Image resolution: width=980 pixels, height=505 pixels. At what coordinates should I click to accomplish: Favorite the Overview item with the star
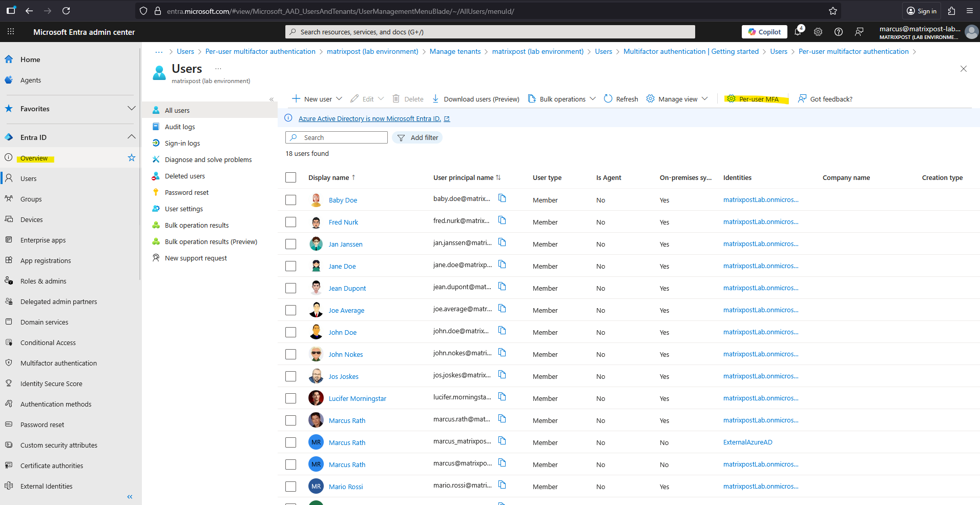pos(132,158)
